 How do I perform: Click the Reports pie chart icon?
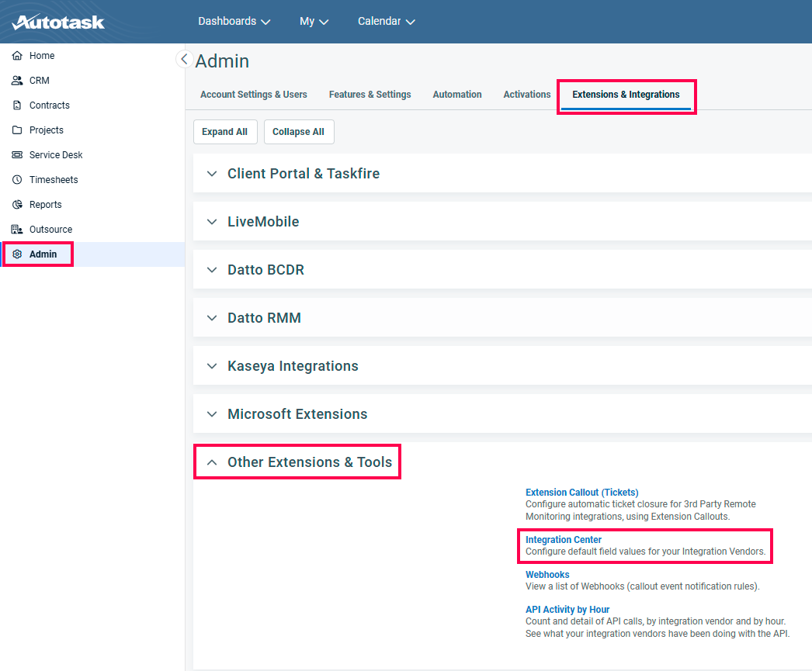click(x=17, y=205)
